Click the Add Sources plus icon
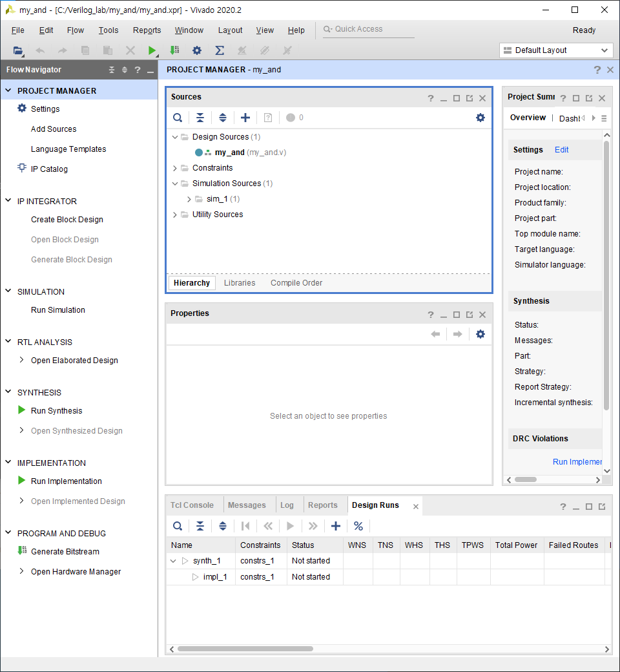Image resolution: width=620 pixels, height=672 pixels. click(x=245, y=118)
